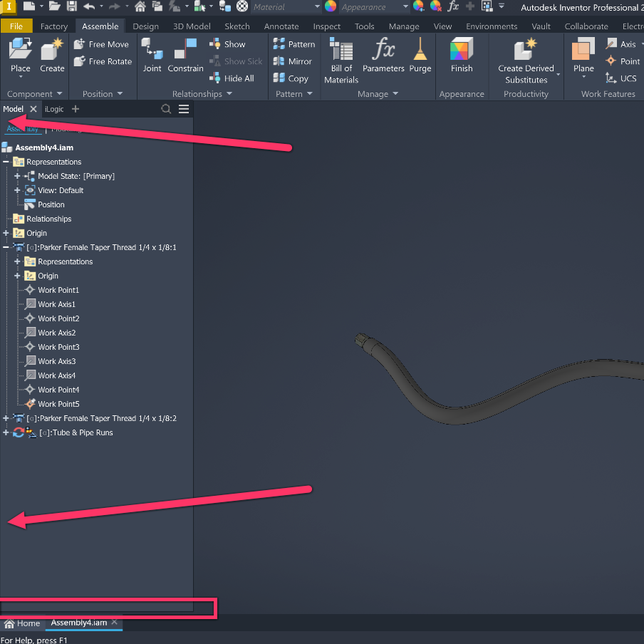Viewport: 644px width, 644px height.
Task: Open the File menu
Action: pyautogui.click(x=17, y=26)
